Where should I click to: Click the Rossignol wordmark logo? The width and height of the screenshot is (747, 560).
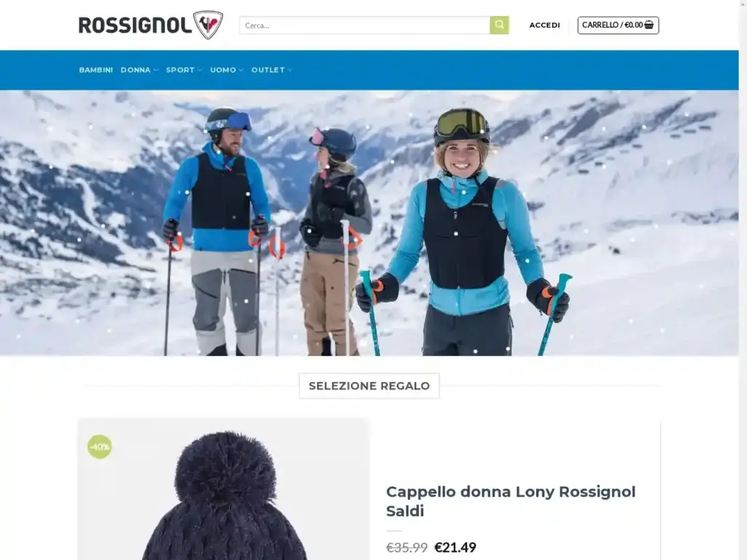click(135, 26)
